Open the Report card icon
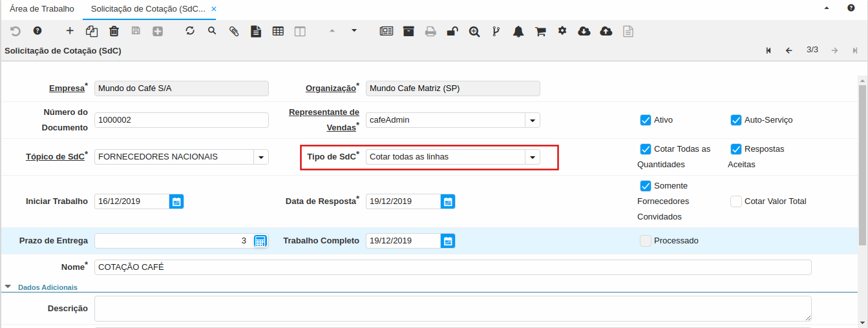Image resolution: width=868 pixels, height=328 pixels. [x=386, y=31]
